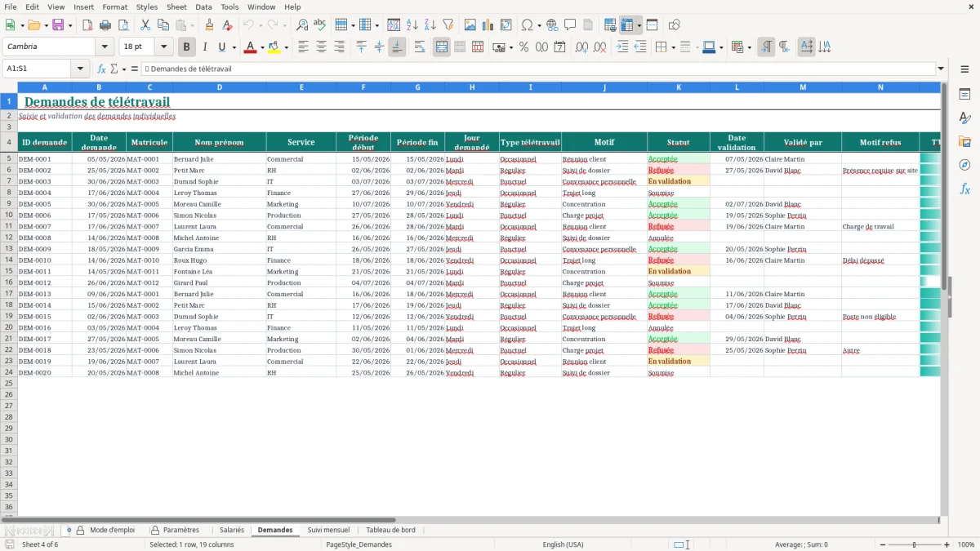Click the Copy icon
Screen dimensions: 980x551
(x=163, y=25)
